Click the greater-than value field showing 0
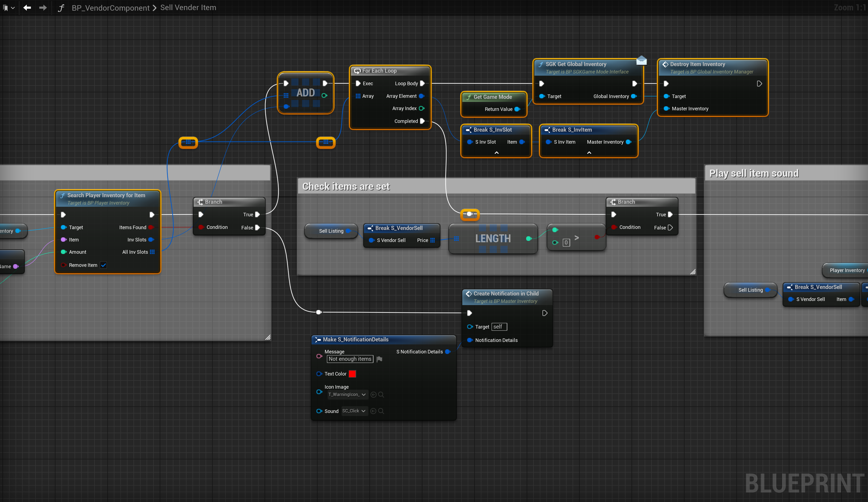This screenshot has height=502, width=868. (566, 243)
